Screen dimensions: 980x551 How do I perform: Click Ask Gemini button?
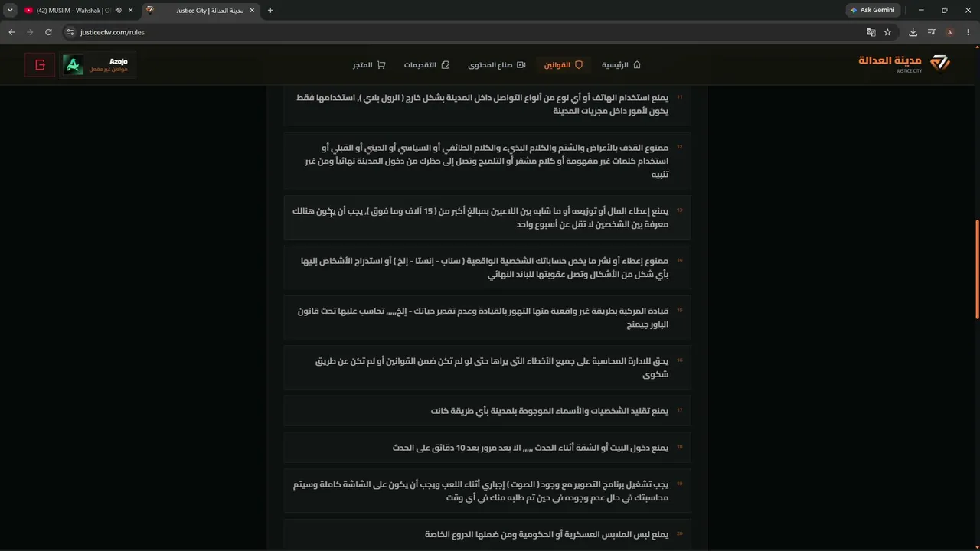[x=872, y=10]
